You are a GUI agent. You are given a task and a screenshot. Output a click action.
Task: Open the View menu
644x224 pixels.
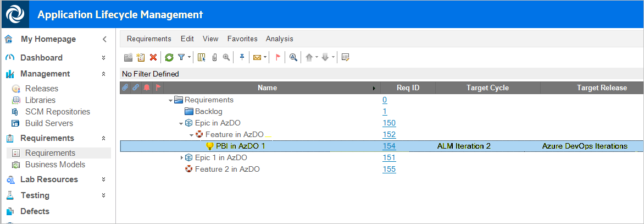point(210,39)
